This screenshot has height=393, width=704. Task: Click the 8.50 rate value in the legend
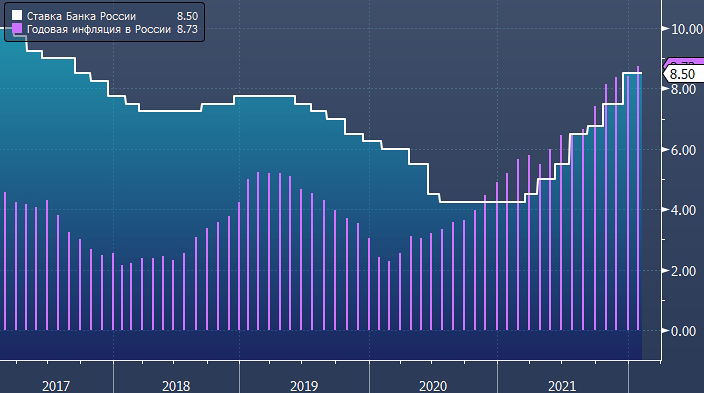pyautogui.click(x=187, y=16)
